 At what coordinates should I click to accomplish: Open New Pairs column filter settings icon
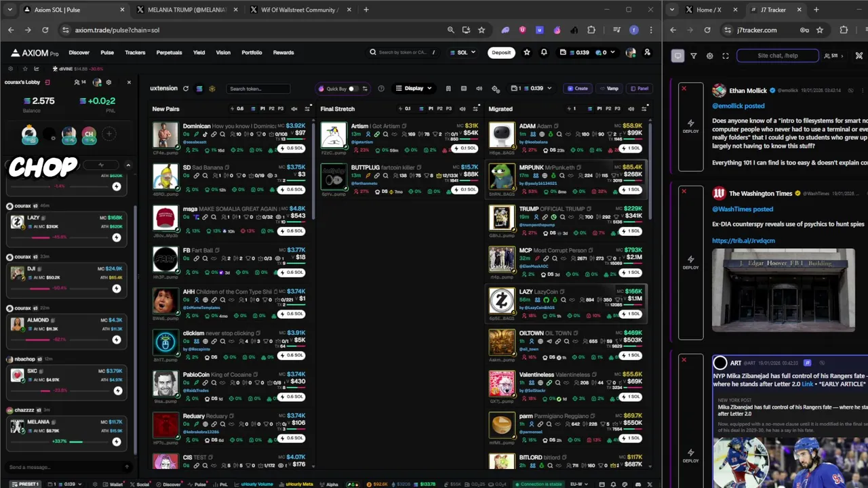307,108
